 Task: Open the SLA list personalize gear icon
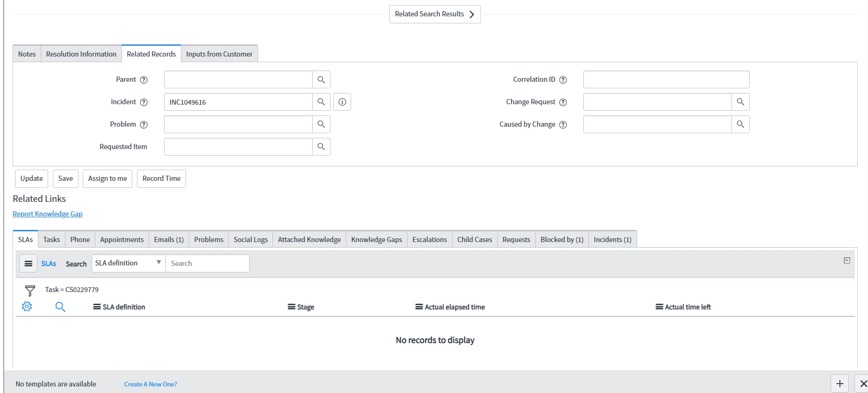point(27,307)
